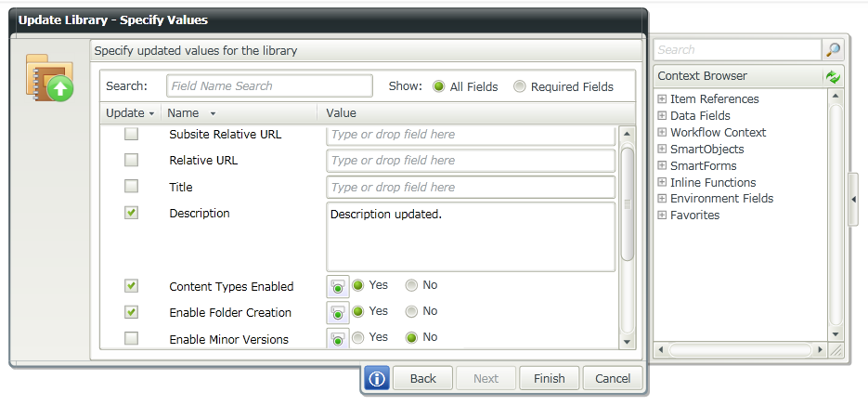Open the Update column dropdown arrow
This screenshot has width=868, height=405.
point(151,113)
